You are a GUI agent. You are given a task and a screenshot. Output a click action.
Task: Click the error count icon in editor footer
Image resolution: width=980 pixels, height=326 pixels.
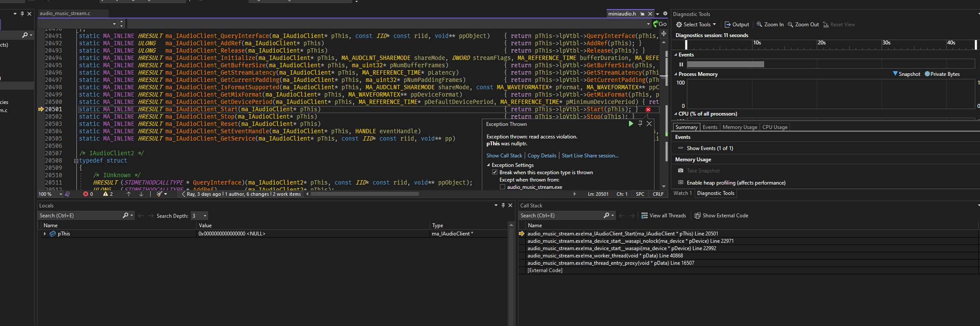pyautogui.click(x=85, y=194)
